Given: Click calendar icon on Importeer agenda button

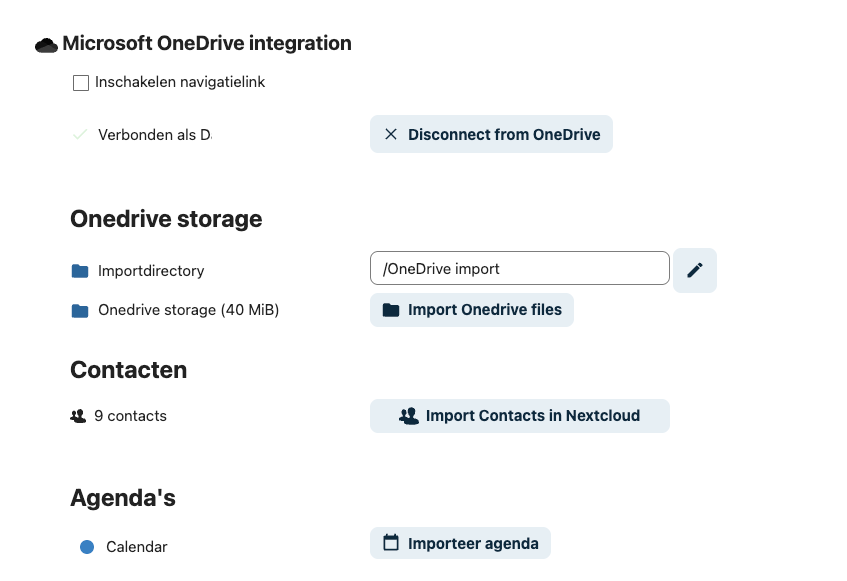Looking at the screenshot, I should 391,543.
